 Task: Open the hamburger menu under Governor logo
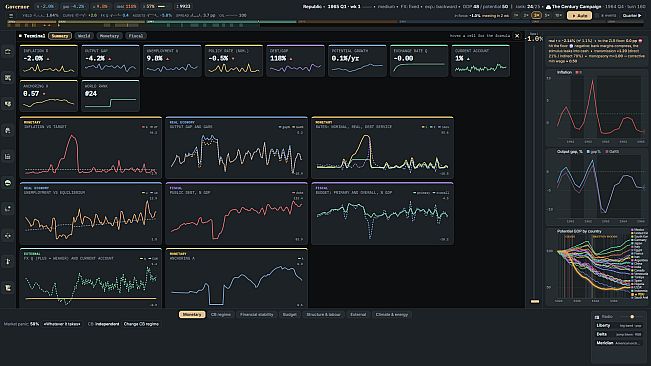coord(11,15)
